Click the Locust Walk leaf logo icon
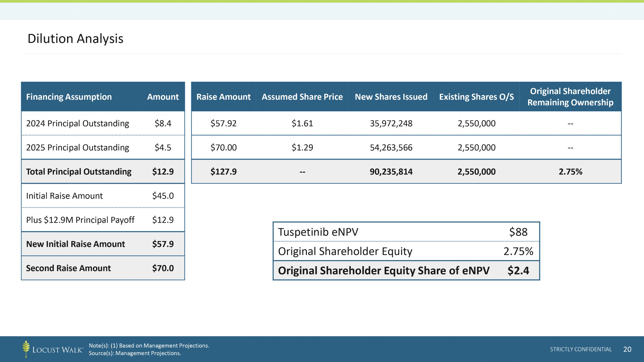 pyautogui.click(x=26, y=349)
